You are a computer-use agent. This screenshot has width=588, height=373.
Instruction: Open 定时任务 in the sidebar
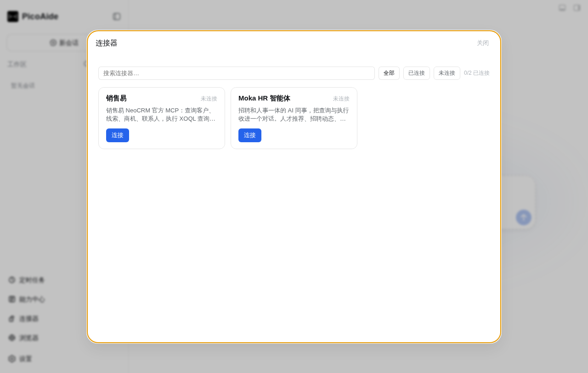click(32, 280)
